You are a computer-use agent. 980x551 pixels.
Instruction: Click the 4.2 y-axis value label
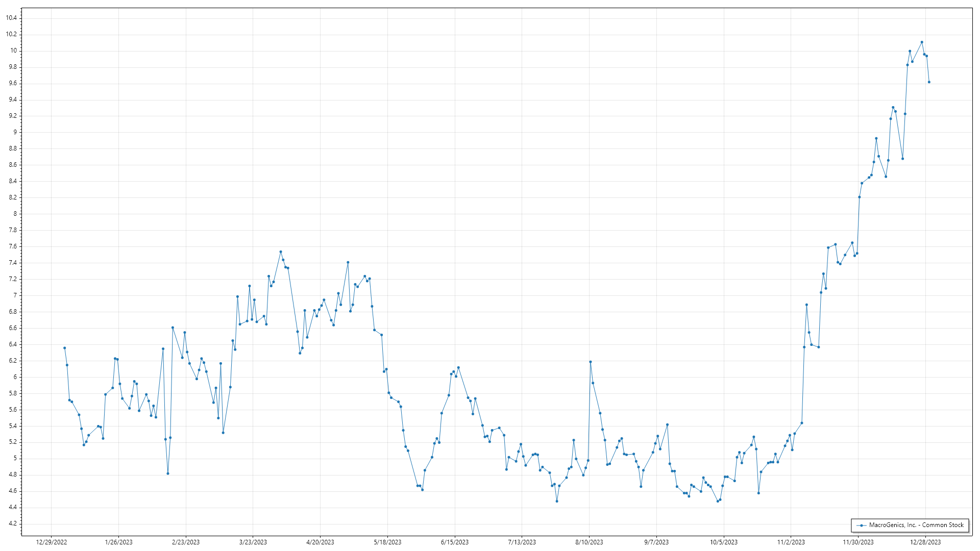(13, 524)
